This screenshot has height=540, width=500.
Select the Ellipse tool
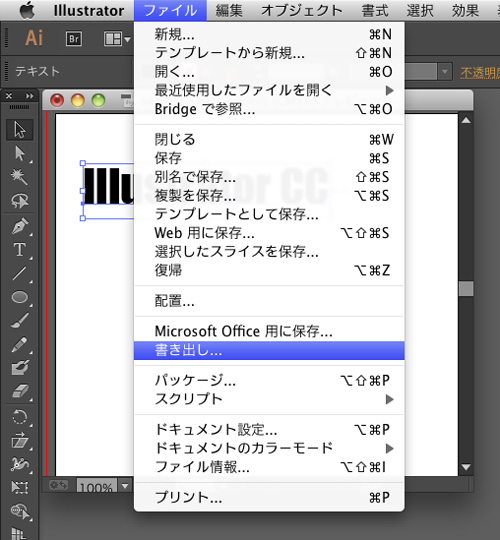[20, 297]
